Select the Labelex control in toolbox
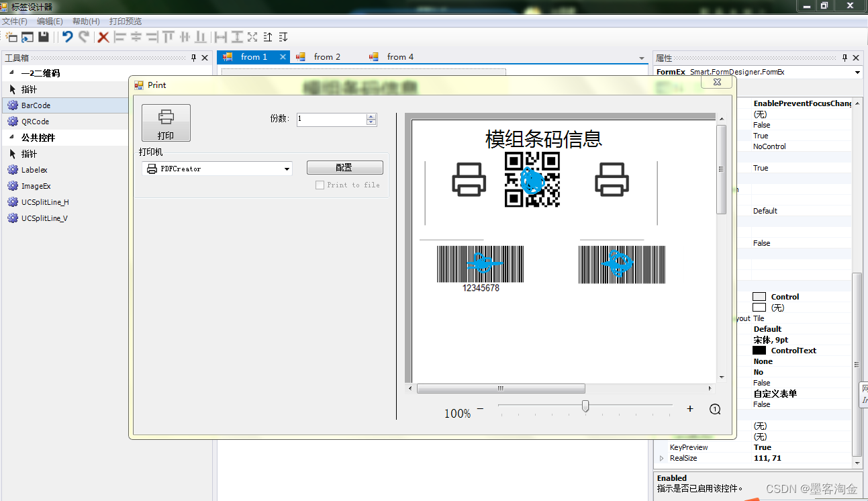The image size is (868, 501). [x=66, y=170]
